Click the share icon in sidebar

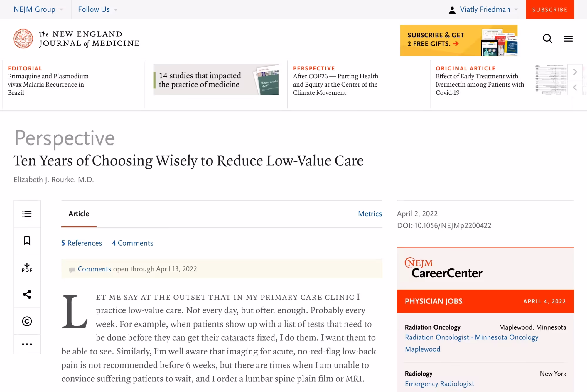click(27, 294)
